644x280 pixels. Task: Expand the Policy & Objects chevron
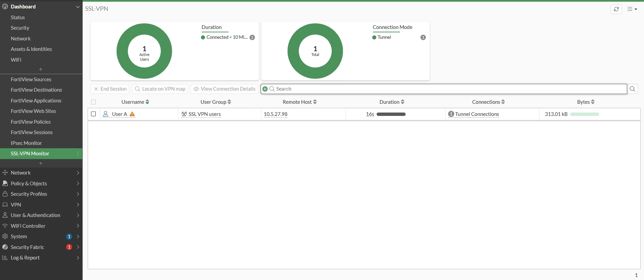click(78, 183)
